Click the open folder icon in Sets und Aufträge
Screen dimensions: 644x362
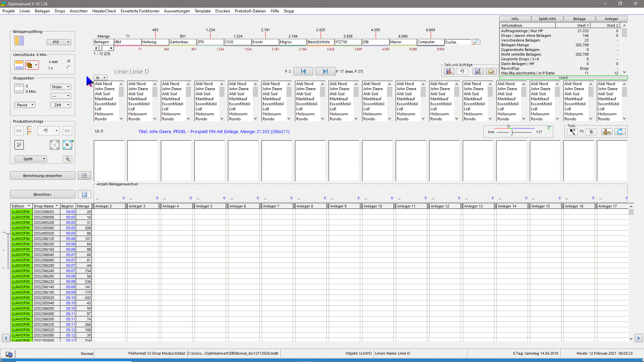click(491, 71)
